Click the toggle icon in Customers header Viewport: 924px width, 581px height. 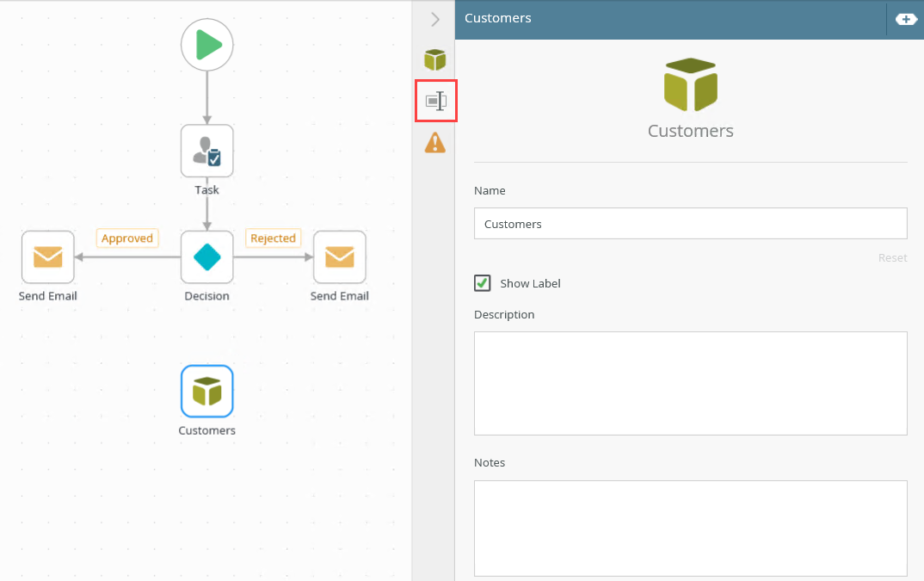906,19
